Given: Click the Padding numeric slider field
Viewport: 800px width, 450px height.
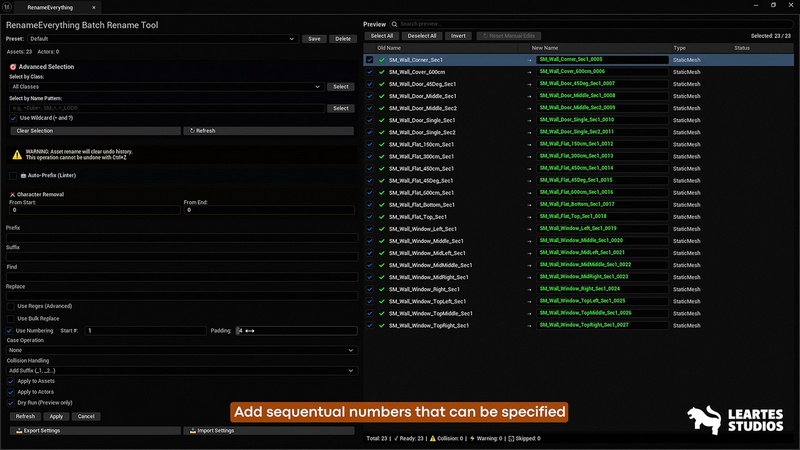Looking at the screenshot, I should pyautogui.click(x=295, y=330).
